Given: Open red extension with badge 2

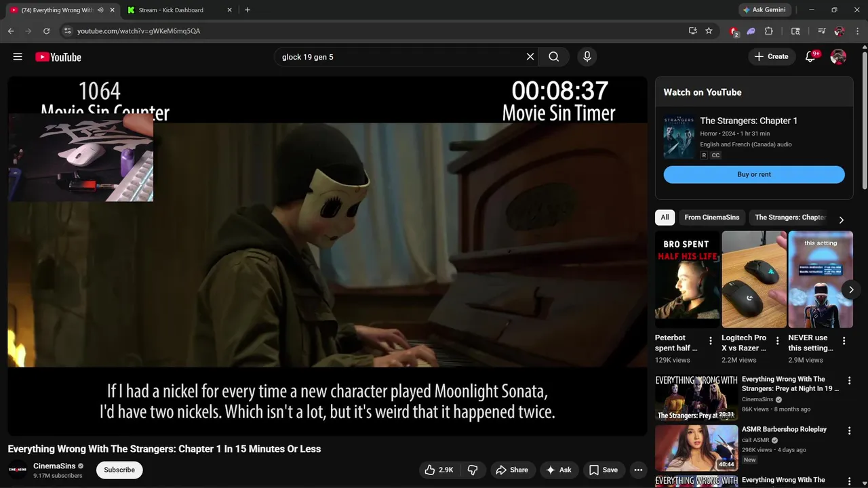Looking at the screenshot, I should click(x=734, y=30).
